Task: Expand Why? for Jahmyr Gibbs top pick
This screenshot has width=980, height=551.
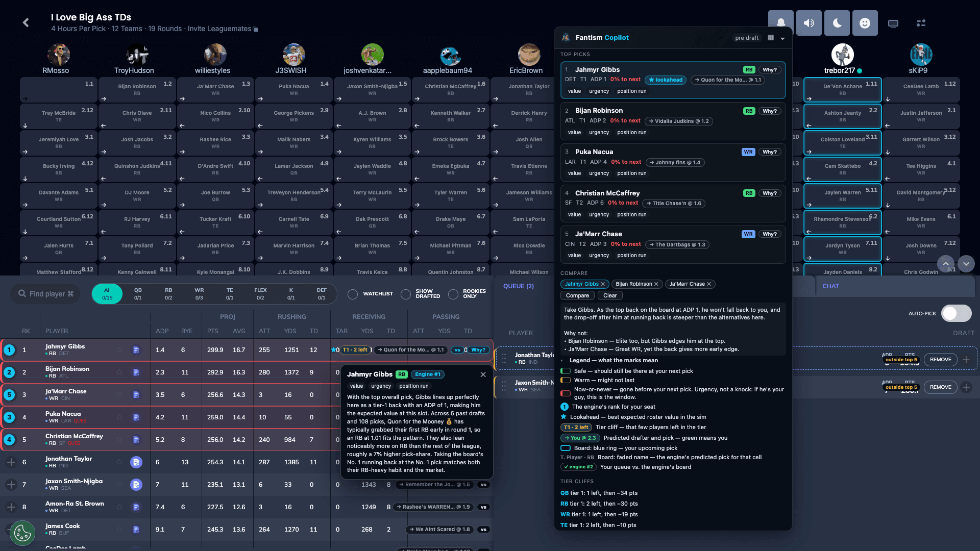Action: (770, 70)
